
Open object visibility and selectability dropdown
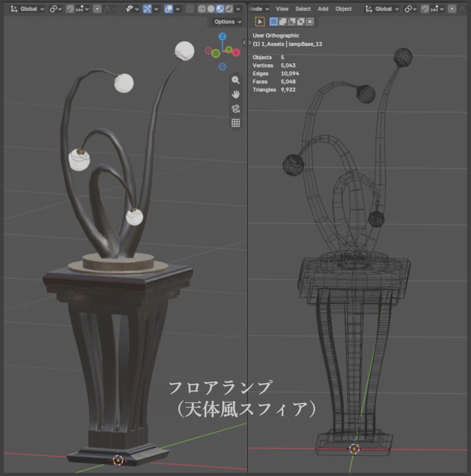click(132, 9)
